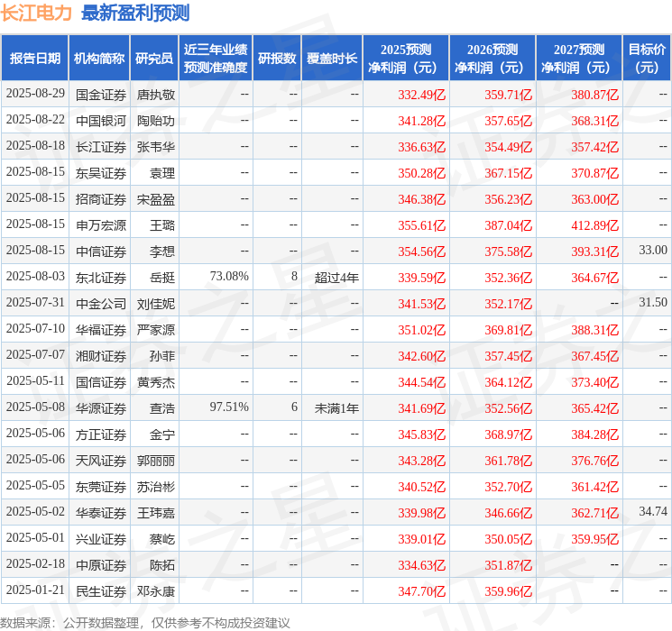This screenshot has width=672, height=631.
Task: Click the 目标价 column header
Action: click(x=647, y=59)
